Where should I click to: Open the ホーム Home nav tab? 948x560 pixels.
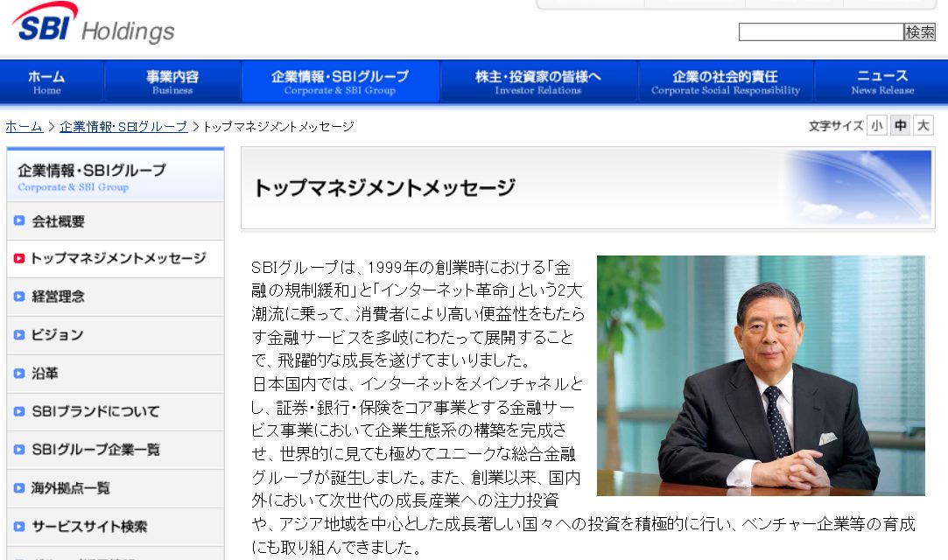(x=53, y=82)
